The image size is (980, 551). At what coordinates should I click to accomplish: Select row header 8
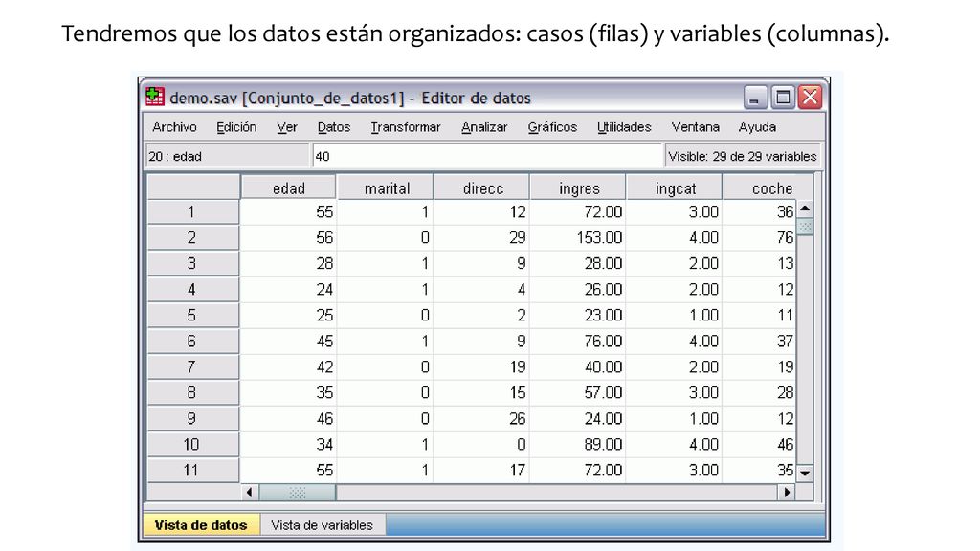pyautogui.click(x=192, y=392)
